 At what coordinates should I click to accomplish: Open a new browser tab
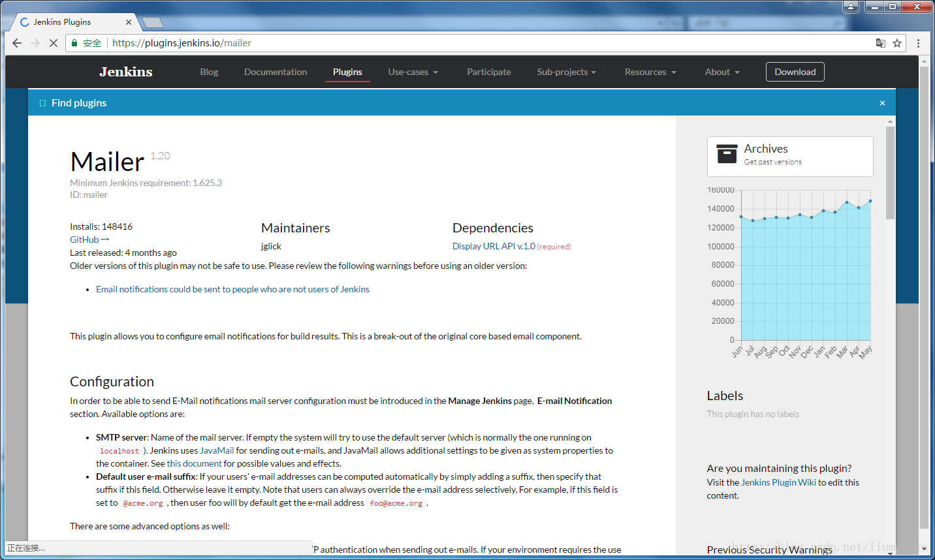pos(153,22)
